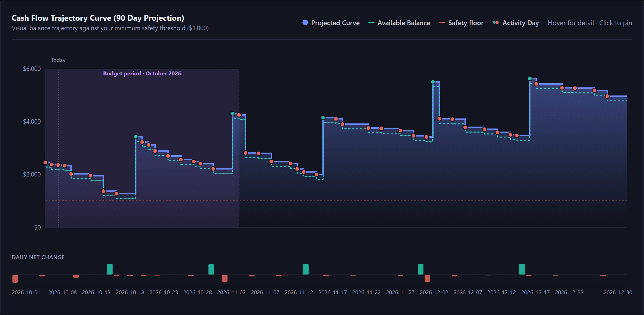Click the 2026-12-02 date label
This screenshot has height=315, width=644.
434,292
